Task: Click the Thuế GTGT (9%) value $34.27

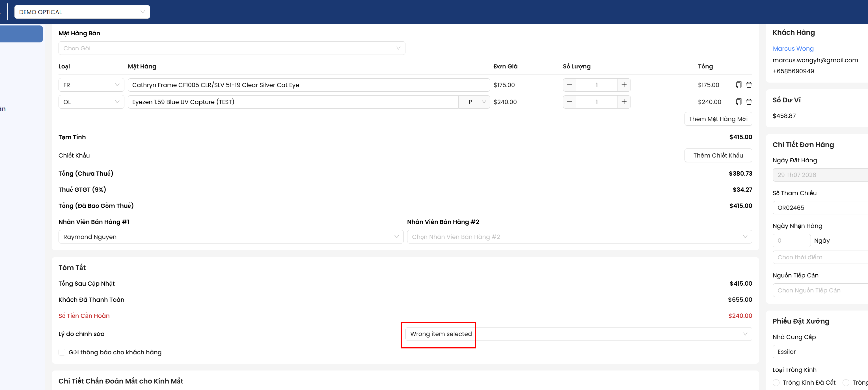Action: pos(742,190)
